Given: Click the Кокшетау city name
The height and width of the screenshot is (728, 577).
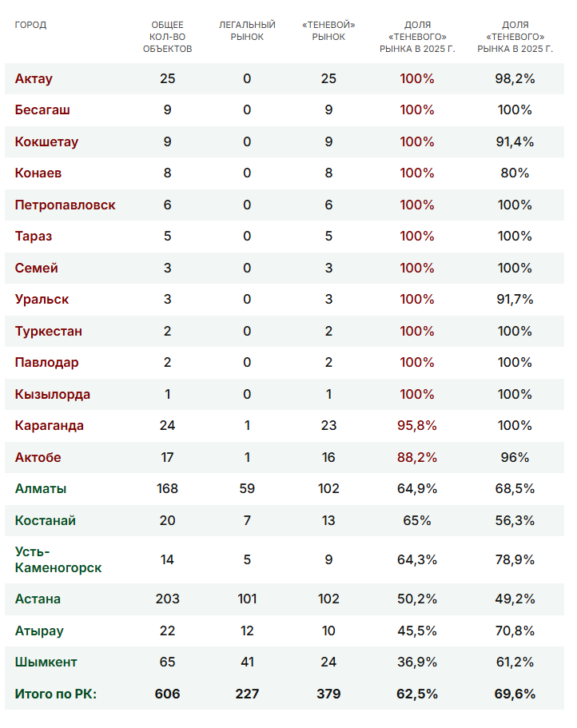Looking at the screenshot, I should coord(46,141).
